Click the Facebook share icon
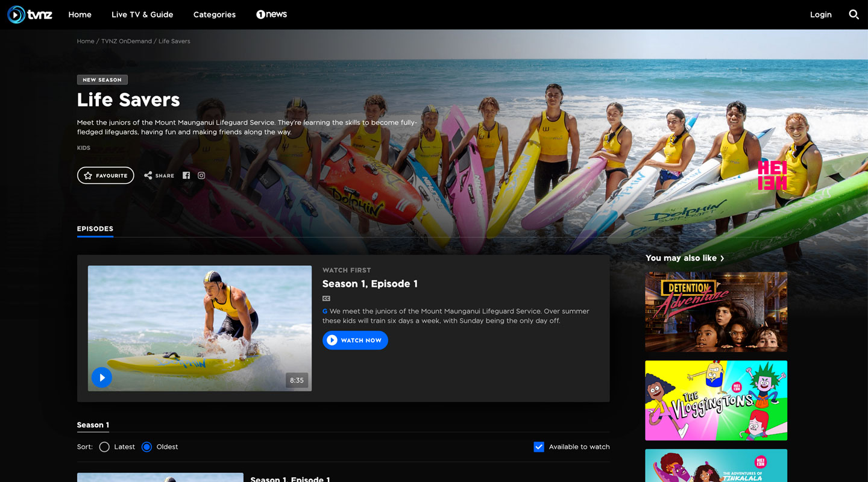 click(186, 175)
